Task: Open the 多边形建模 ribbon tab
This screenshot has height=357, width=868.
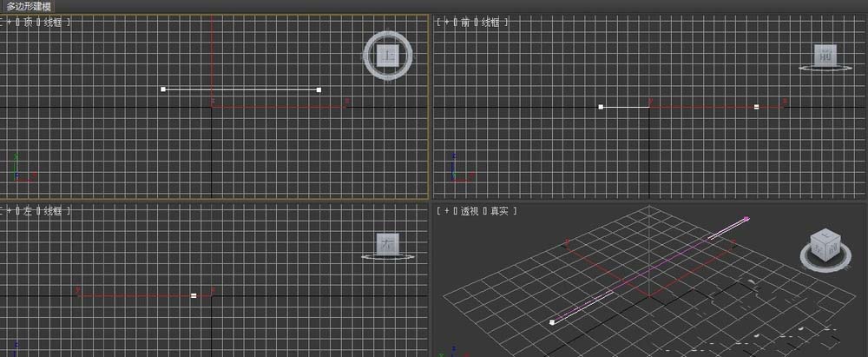Action: pos(29,6)
